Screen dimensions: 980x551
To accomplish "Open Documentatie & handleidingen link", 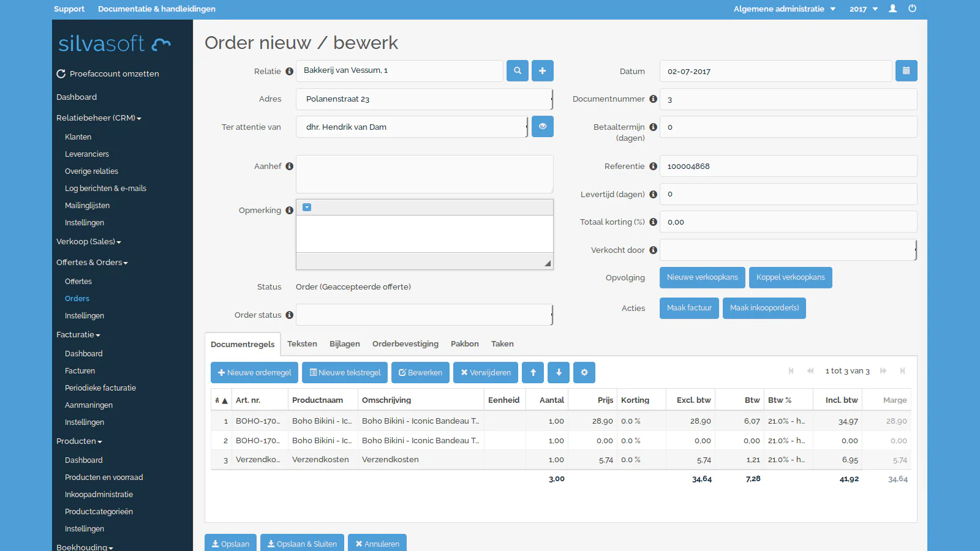I will (x=157, y=9).
